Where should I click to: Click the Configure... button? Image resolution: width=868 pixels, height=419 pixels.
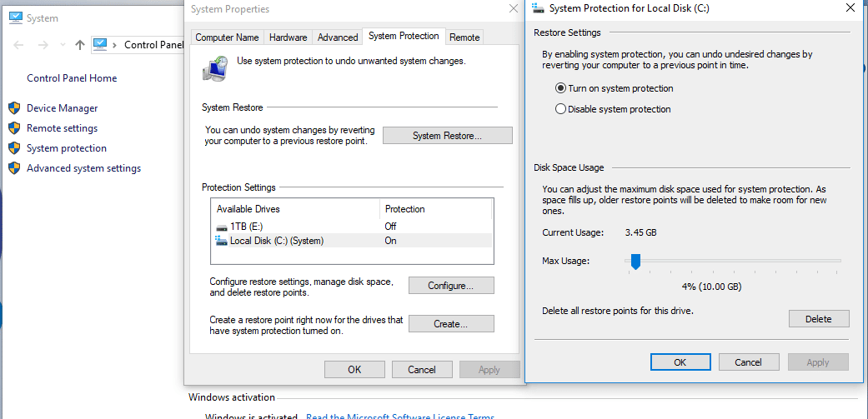tap(451, 286)
